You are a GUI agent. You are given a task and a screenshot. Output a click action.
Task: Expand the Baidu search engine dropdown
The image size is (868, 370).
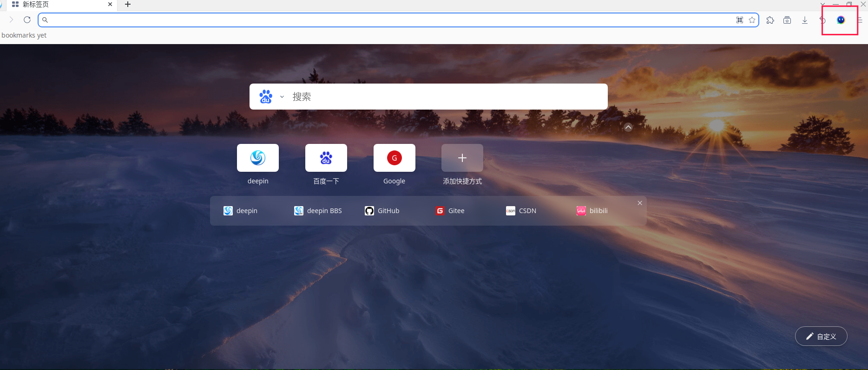tap(282, 97)
